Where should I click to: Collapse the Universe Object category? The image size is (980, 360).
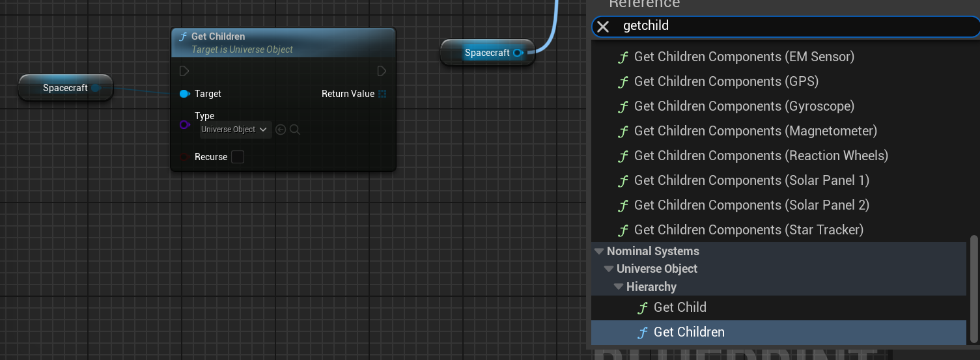point(609,269)
